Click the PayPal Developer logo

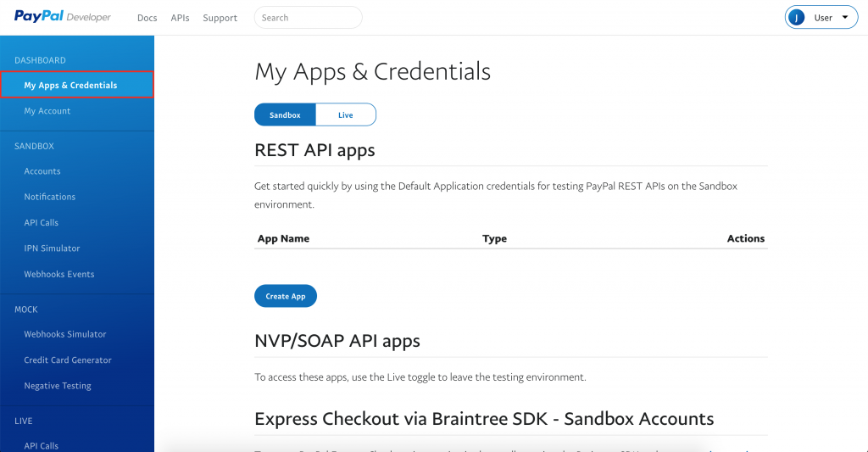[x=63, y=17]
